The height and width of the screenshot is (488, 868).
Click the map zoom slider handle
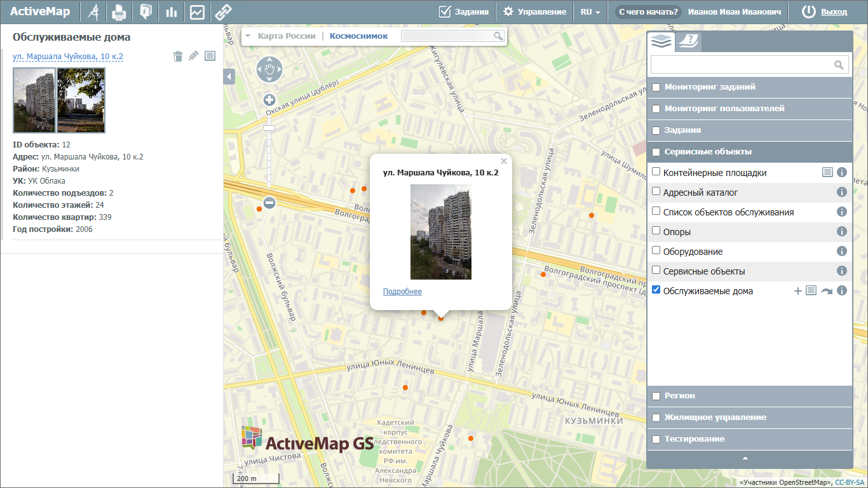point(269,128)
